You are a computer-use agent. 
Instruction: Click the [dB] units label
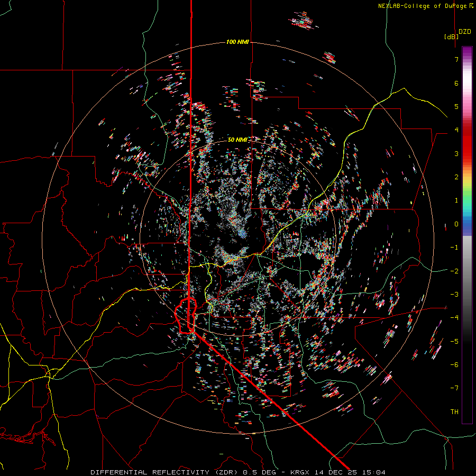(452, 36)
